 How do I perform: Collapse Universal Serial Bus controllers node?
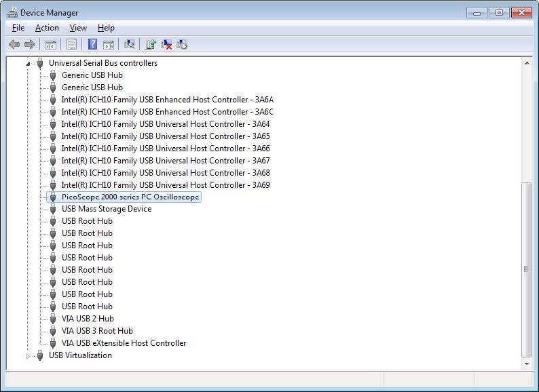click(x=29, y=63)
